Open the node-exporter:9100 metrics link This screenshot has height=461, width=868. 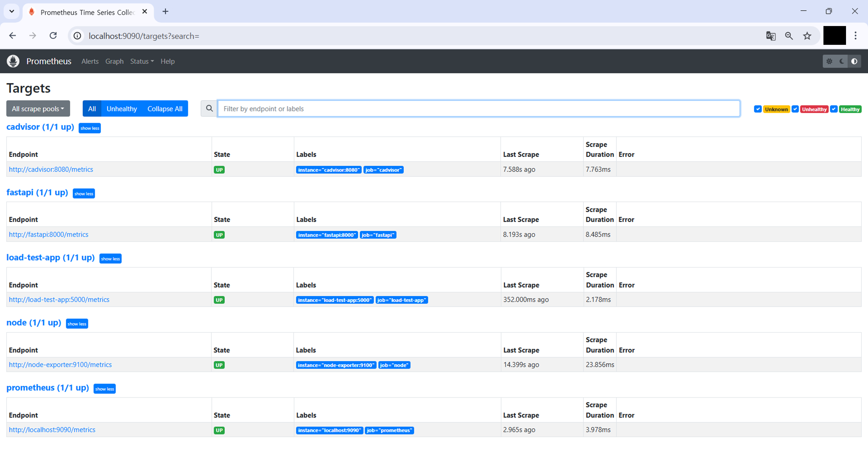click(x=60, y=364)
